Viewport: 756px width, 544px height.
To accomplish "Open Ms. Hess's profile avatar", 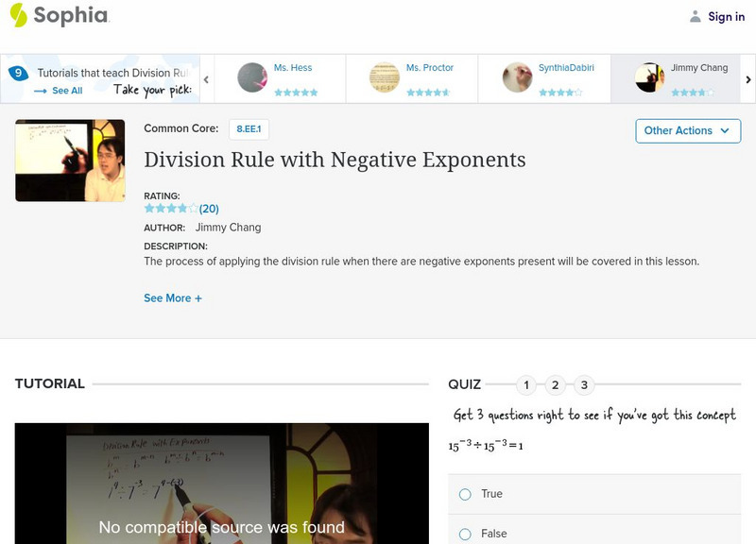I will coord(250,74).
